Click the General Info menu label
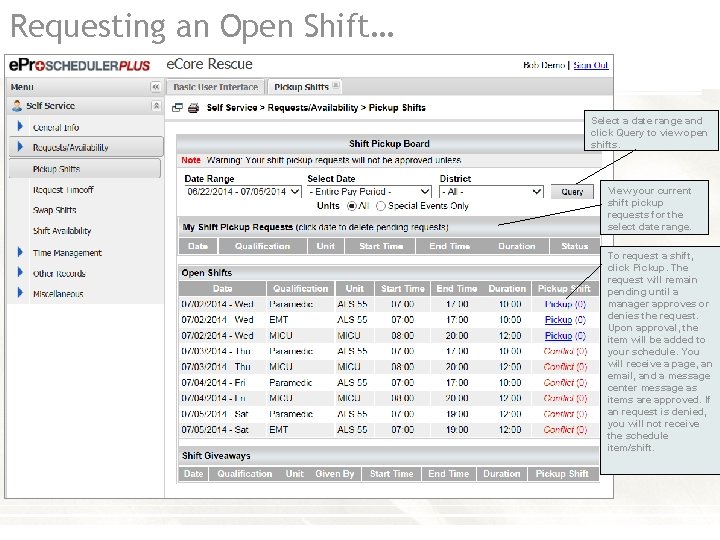 tap(56, 128)
